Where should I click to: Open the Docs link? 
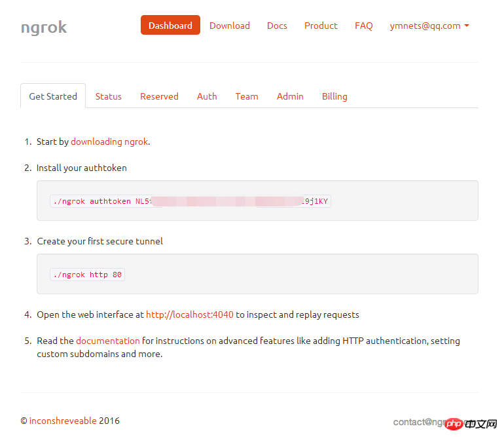point(277,26)
